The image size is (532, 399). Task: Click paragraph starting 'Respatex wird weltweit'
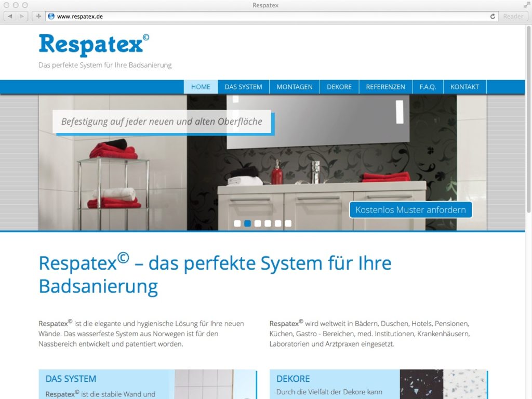tap(370, 334)
